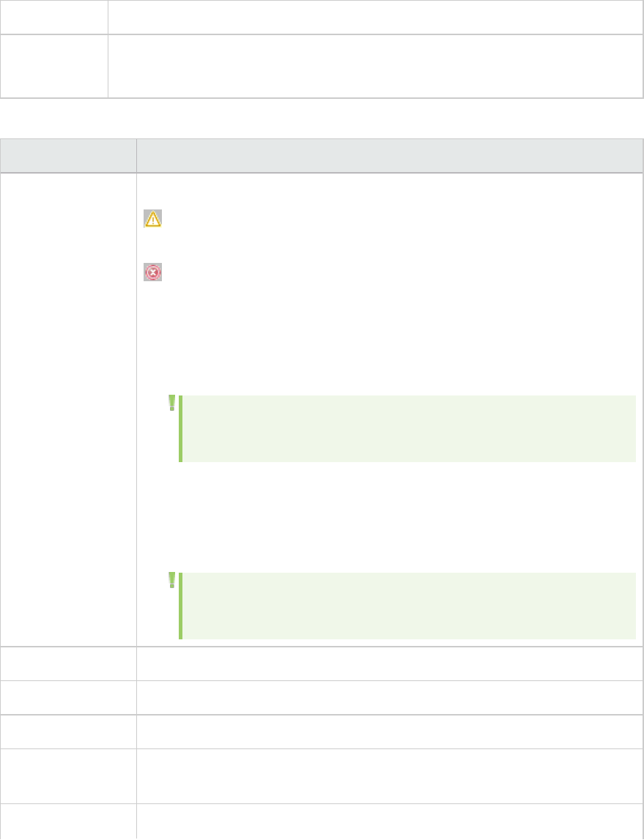Click the green bar of the first note
The width and height of the screenshot is (644, 840).
[180, 428]
